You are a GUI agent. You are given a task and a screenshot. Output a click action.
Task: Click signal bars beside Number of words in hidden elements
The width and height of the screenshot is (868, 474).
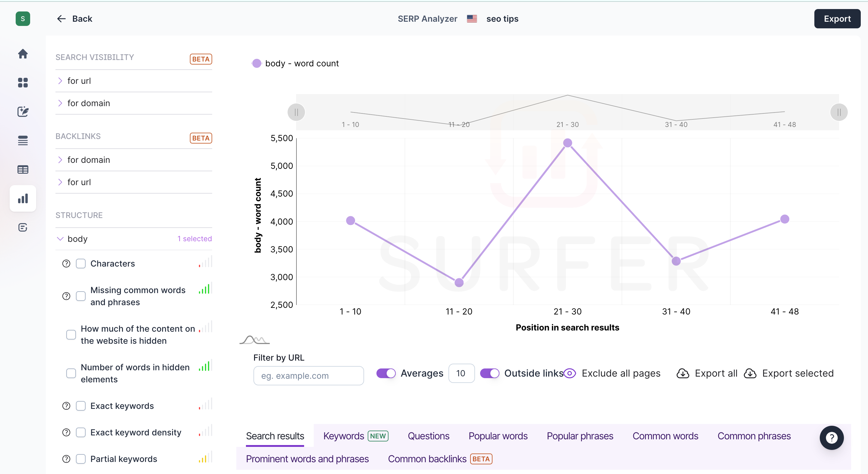205,366
